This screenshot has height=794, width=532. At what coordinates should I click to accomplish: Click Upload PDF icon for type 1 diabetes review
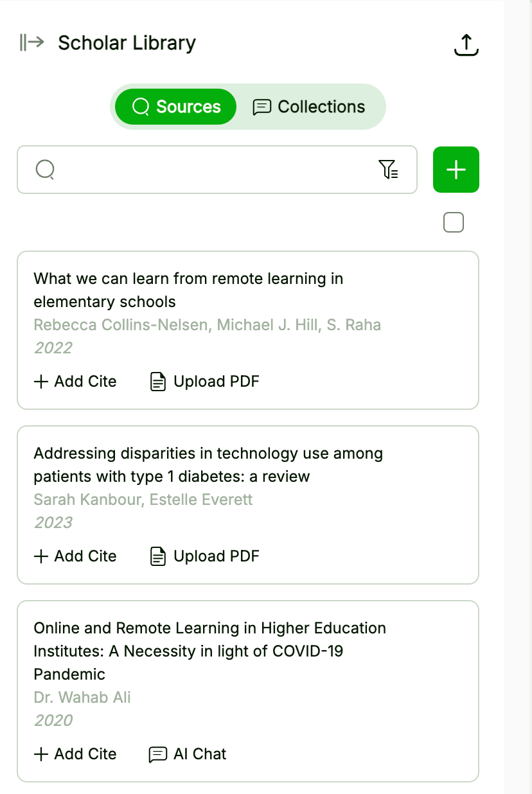click(158, 556)
